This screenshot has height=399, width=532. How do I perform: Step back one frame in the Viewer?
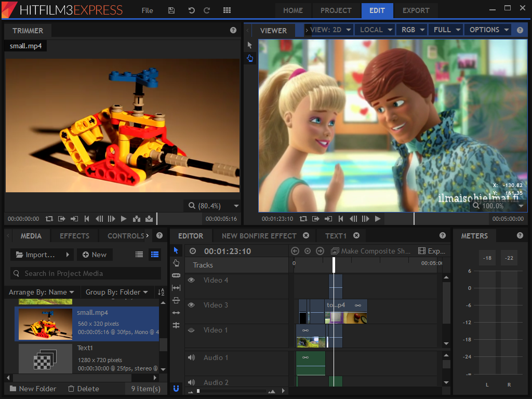coord(353,219)
